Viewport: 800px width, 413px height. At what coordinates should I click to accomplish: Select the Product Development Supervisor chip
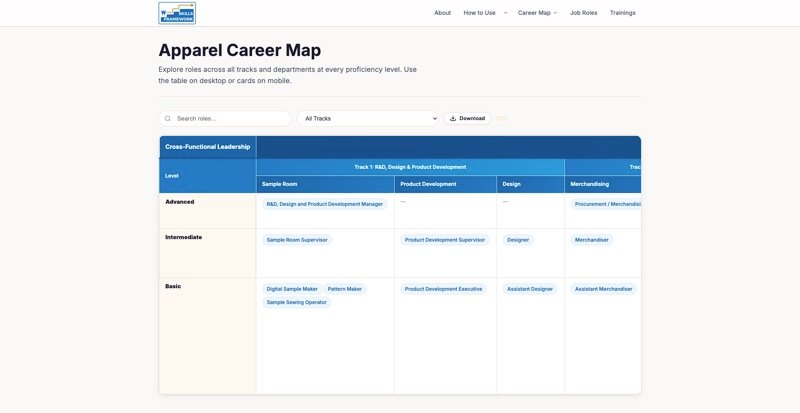pyautogui.click(x=445, y=240)
